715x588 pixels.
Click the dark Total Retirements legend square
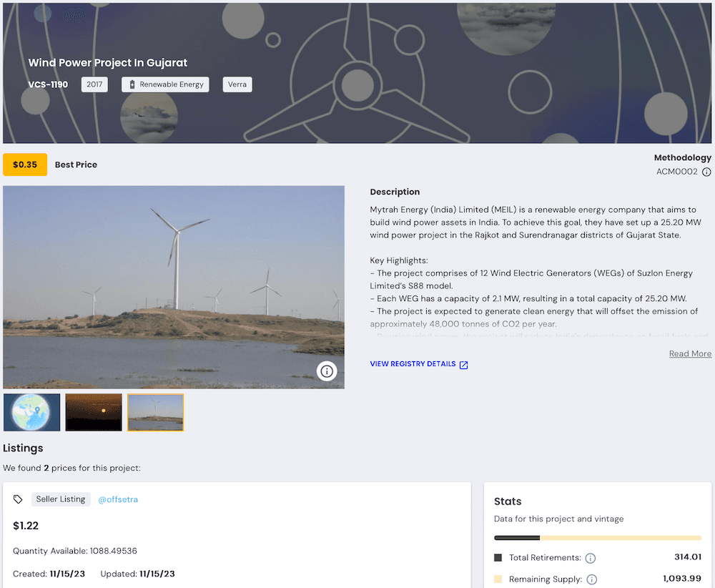pos(498,558)
